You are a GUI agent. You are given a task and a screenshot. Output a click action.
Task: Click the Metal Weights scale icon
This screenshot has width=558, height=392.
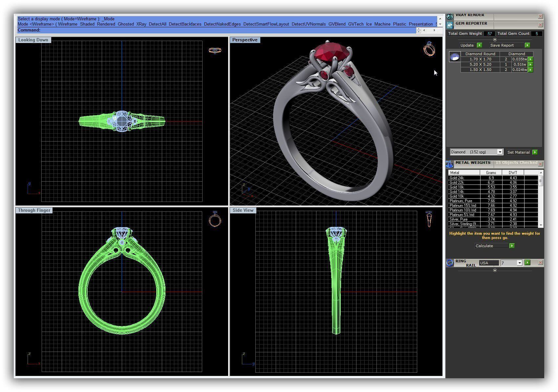[450, 164]
